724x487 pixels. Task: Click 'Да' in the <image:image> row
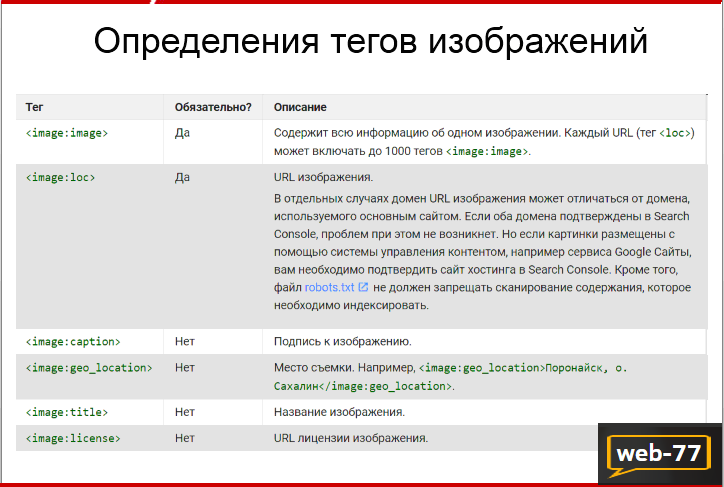click(182, 133)
